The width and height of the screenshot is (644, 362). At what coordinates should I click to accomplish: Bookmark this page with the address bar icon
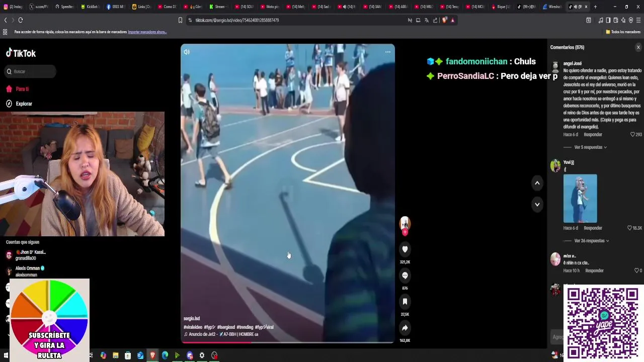(180, 20)
